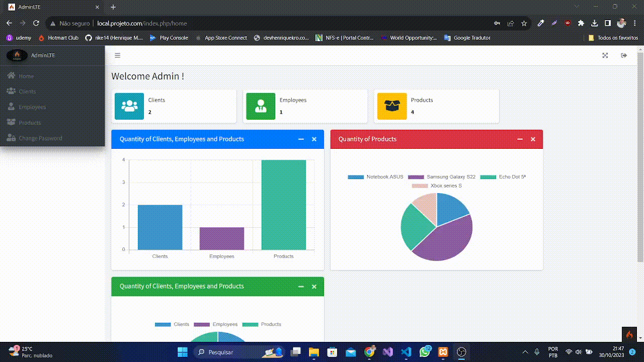Toggle the Xbox series S legend item
The image size is (644, 362).
click(437, 186)
